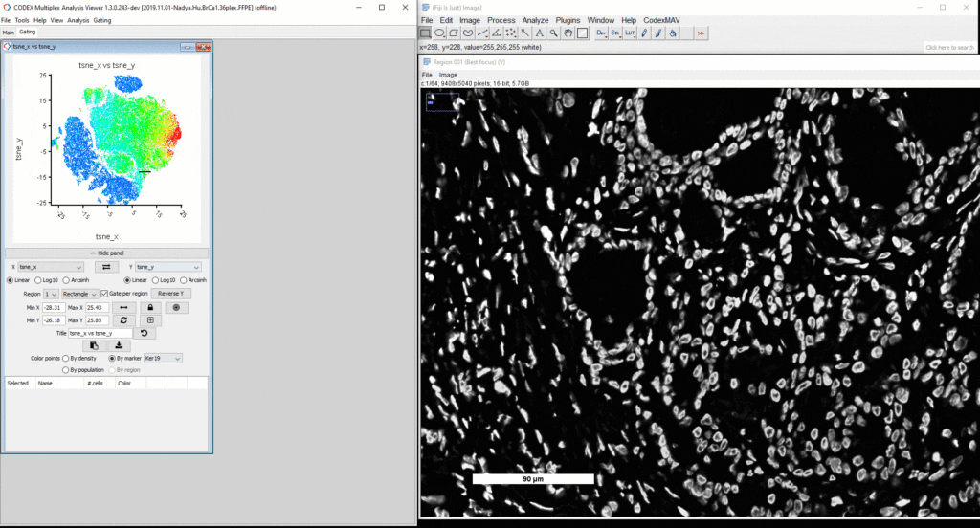Toggle the Gate per region checkbox

pos(104,294)
